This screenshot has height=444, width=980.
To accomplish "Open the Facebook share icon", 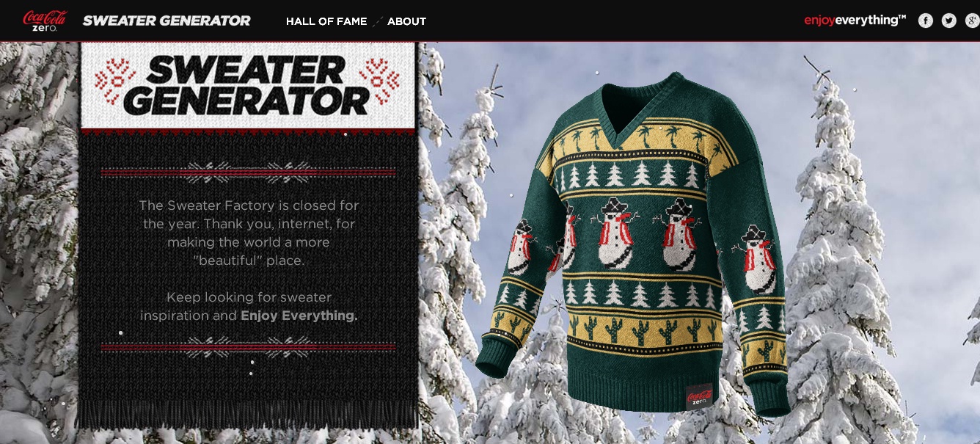I will [926, 21].
